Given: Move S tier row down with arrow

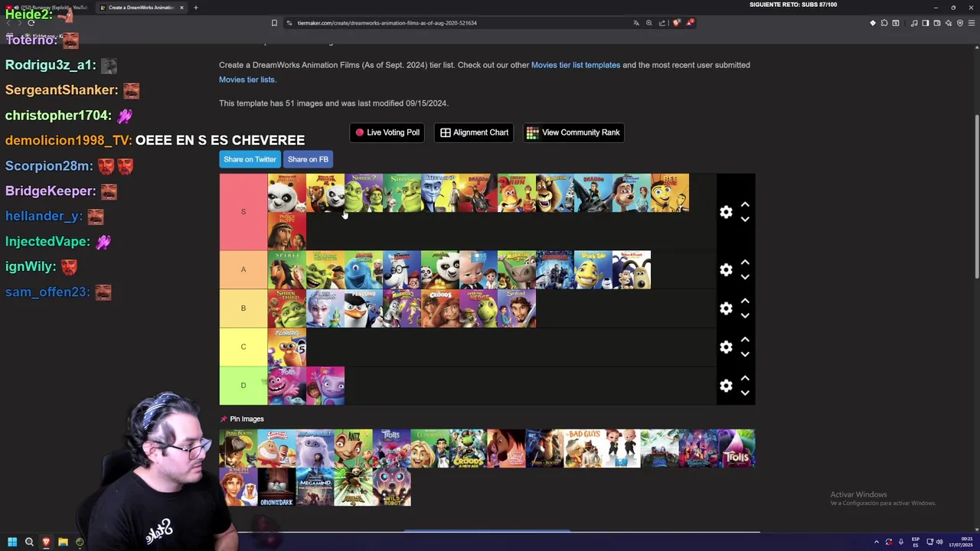Looking at the screenshot, I should pyautogui.click(x=745, y=220).
